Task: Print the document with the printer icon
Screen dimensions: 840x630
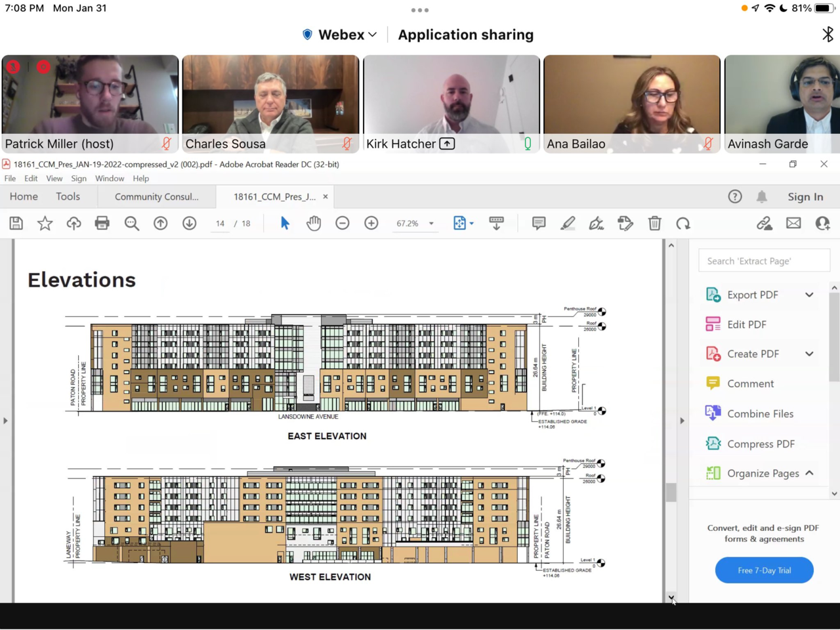Action: [102, 224]
